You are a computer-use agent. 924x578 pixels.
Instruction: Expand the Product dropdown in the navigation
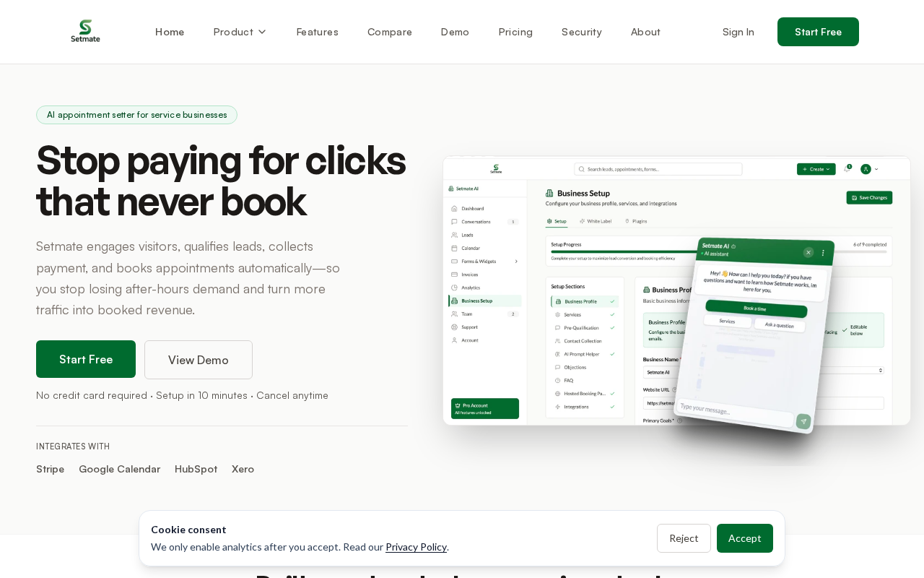240,32
